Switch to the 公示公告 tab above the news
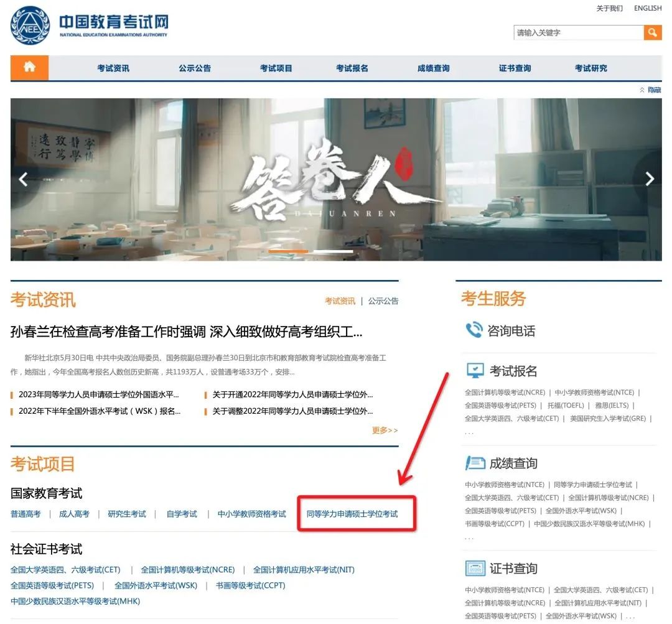Image resolution: width=672 pixels, height=624 pixels. (x=383, y=300)
